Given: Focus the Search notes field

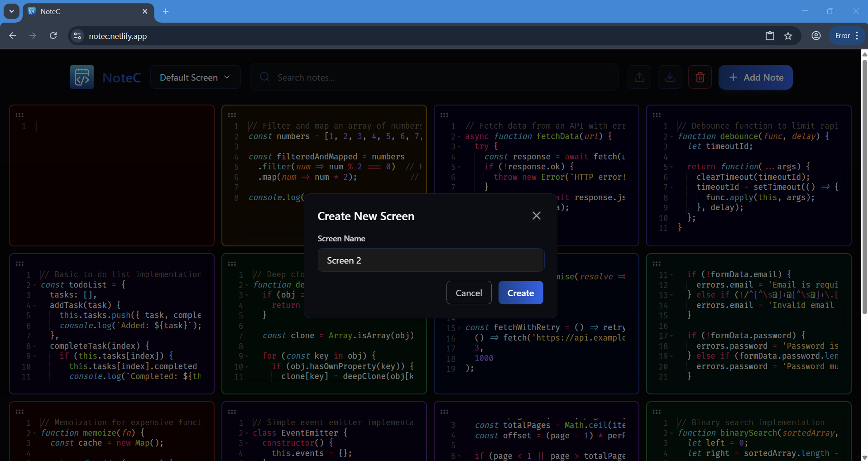Looking at the screenshot, I should pyautogui.click(x=434, y=77).
